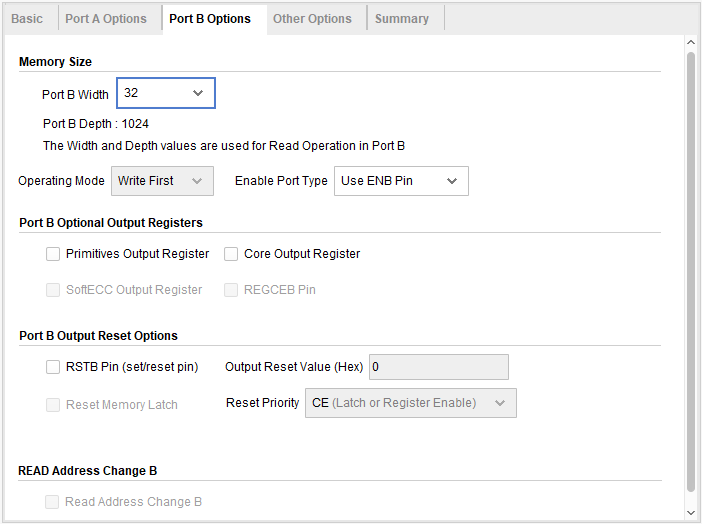Check the REGCEB Pin checkbox
This screenshot has height=524, width=702.
coord(231,290)
